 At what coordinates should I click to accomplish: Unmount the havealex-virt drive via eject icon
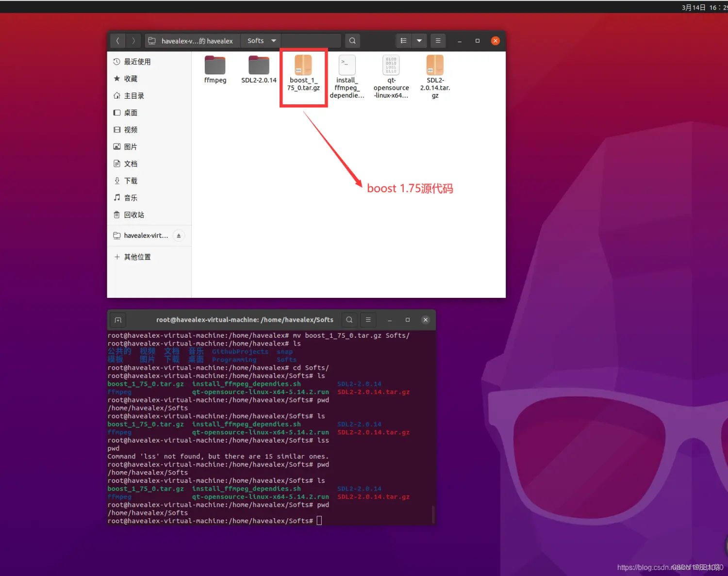(x=178, y=235)
